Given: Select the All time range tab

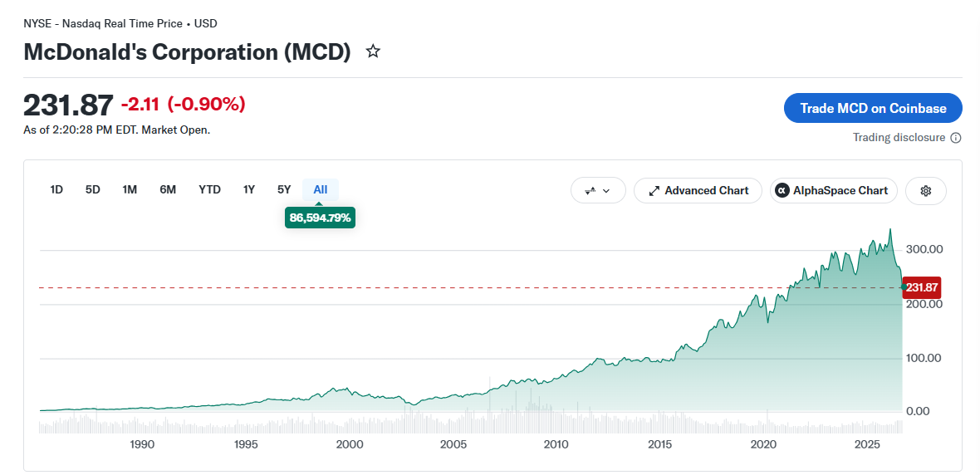Looking at the screenshot, I should click(321, 189).
